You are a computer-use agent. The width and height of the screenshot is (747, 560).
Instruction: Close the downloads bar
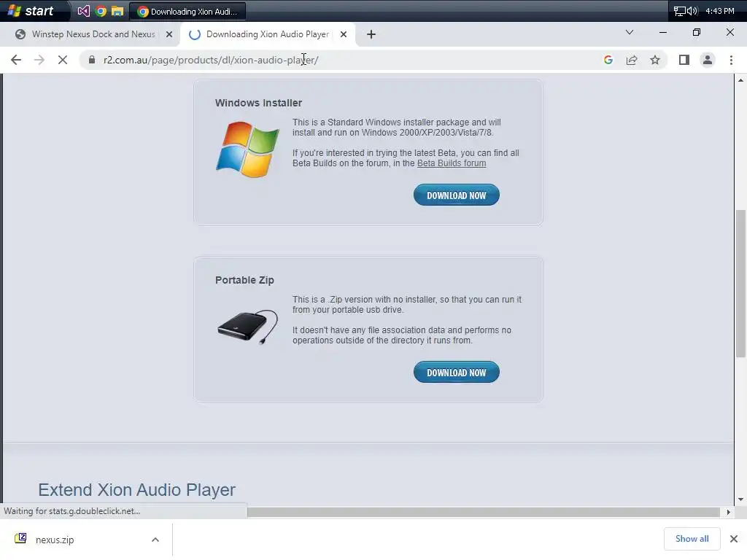(734, 539)
